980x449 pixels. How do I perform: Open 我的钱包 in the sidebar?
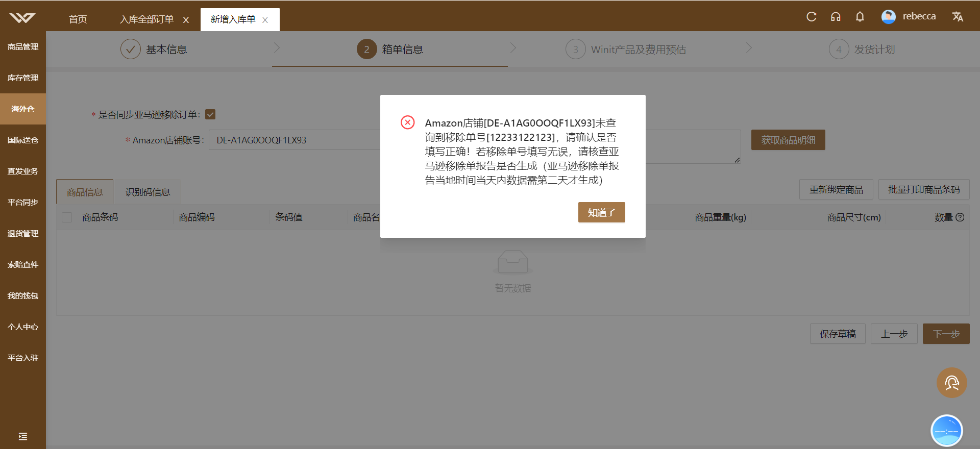(x=23, y=295)
